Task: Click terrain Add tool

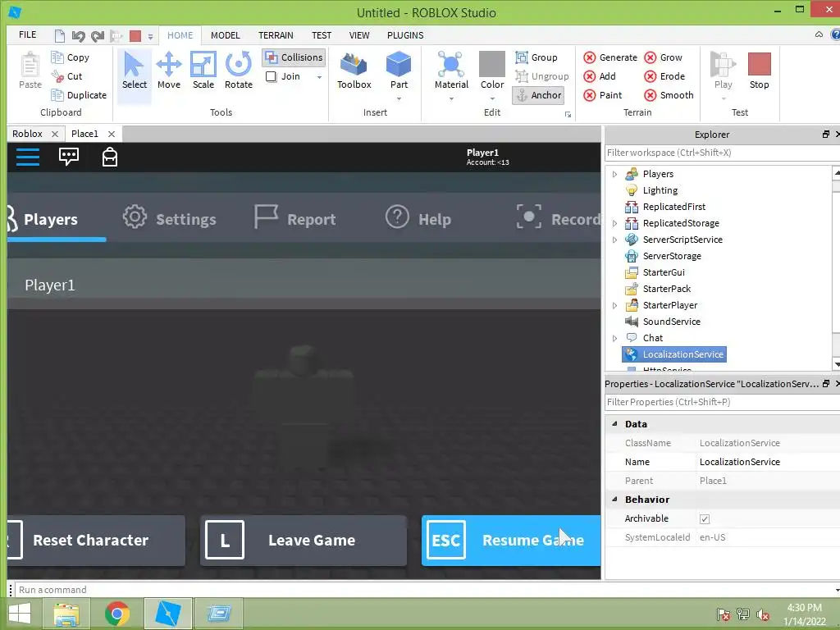Action: click(600, 76)
